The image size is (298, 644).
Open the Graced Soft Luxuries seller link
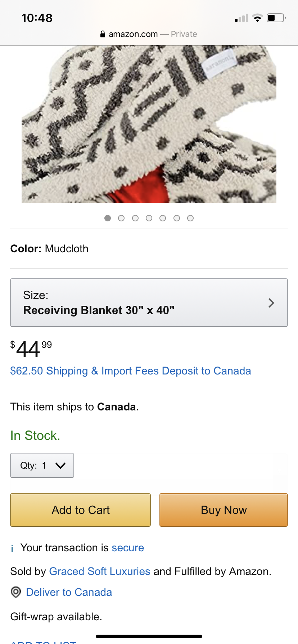[x=100, y=571]
